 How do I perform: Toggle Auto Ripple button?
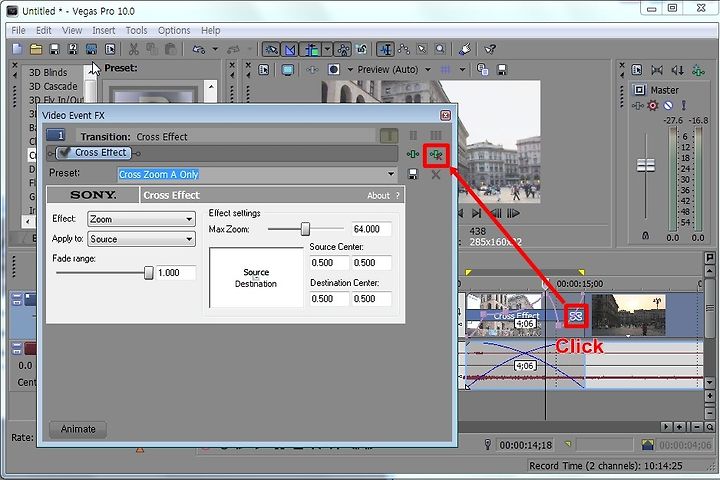point(311,49)
